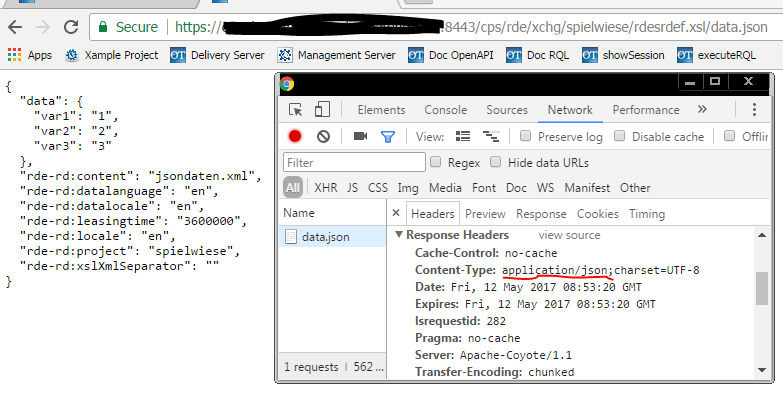Open the Doc RQL bookmark
Viewport: 783px width, 393px height.
point(537,55)
